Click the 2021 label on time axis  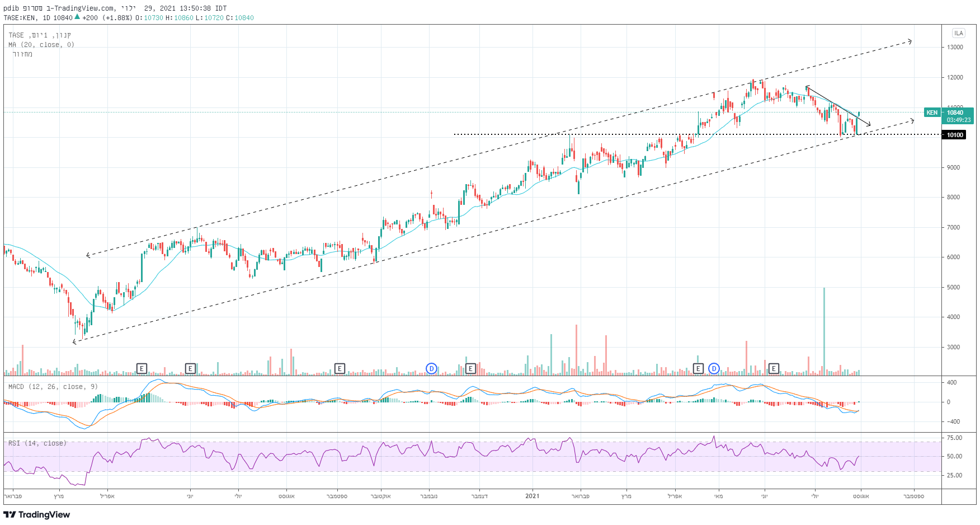[x=533, y=496]
